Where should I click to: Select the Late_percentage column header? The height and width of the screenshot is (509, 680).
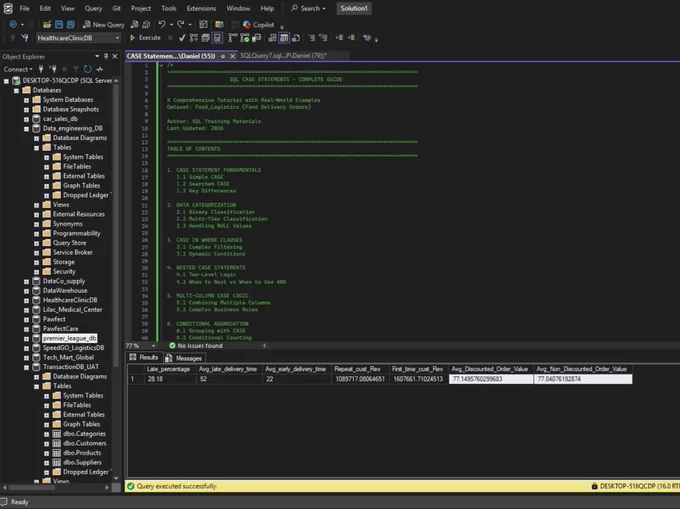[x=170, y=369]
